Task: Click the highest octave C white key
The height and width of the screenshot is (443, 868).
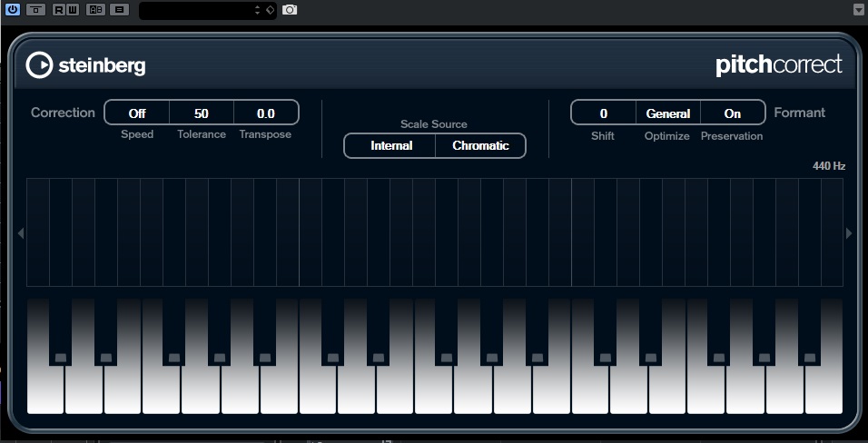Action: (590, 388)
